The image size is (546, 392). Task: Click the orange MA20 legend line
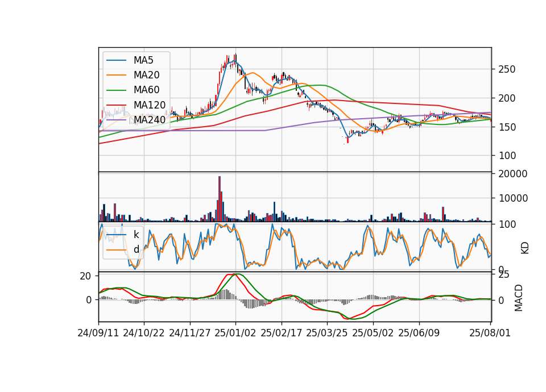click(x=116, y=75)
